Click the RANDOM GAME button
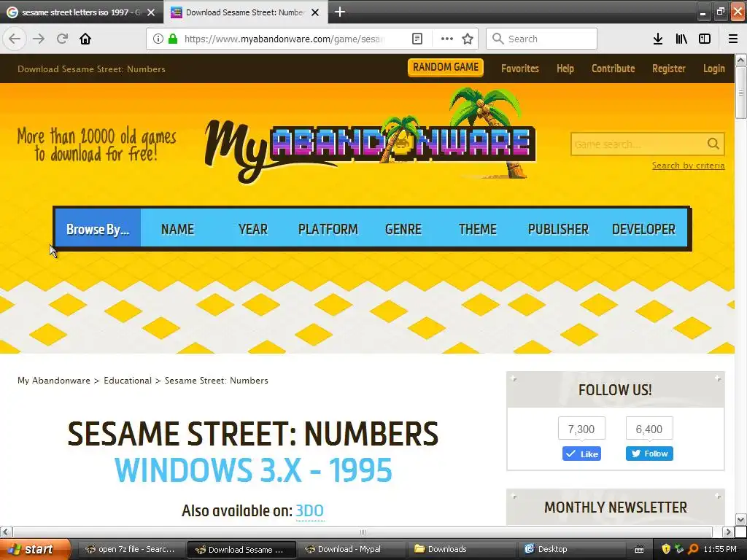The width and height of the screenshot is (747, 560). 446,68
